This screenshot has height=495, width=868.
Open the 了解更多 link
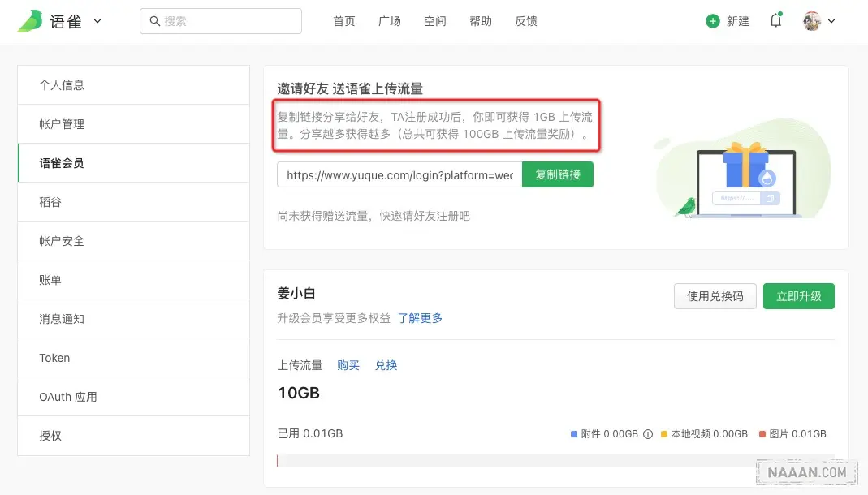coord(421,318)
